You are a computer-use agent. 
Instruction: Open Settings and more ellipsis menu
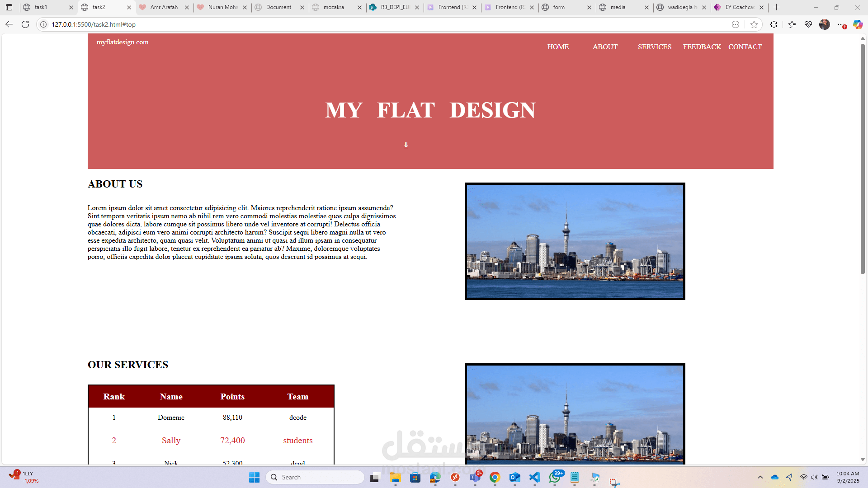click(841, 24)
